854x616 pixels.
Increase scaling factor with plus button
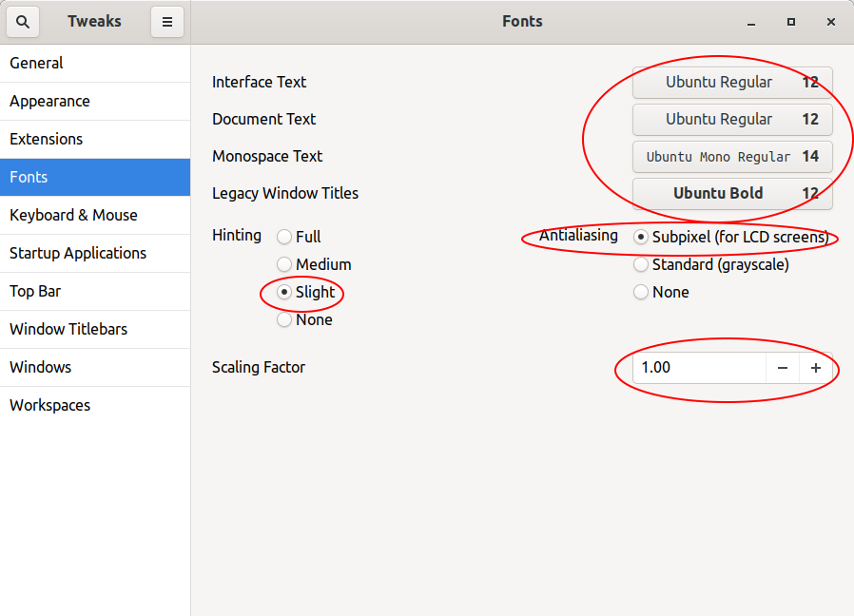[816, 368]
